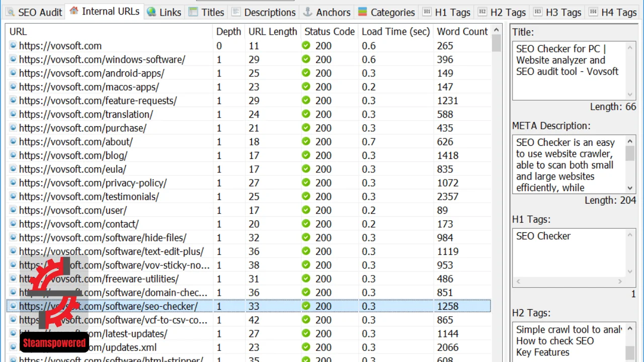644x362 pixels.
Task: Click page icon beside android-apps URL
Action: pyautogui.click(x=13, y=73)
